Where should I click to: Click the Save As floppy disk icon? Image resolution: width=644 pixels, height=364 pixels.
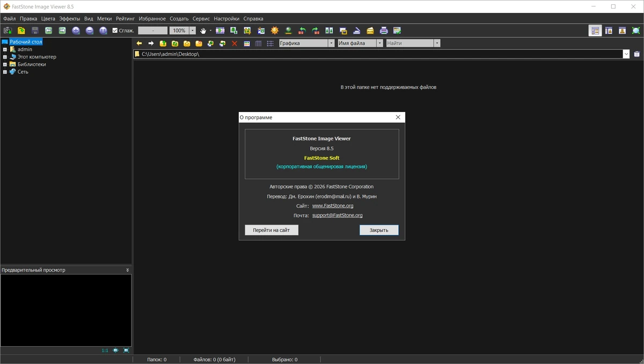coord(35,31)
